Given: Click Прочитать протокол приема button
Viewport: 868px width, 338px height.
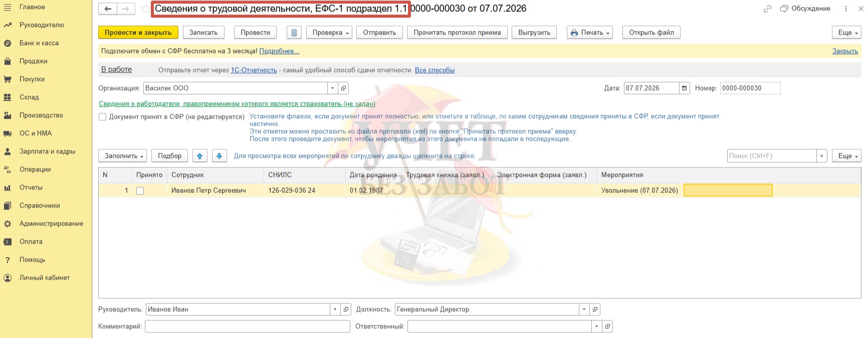Looking at the screenshot, I should (x=457, y=33).
